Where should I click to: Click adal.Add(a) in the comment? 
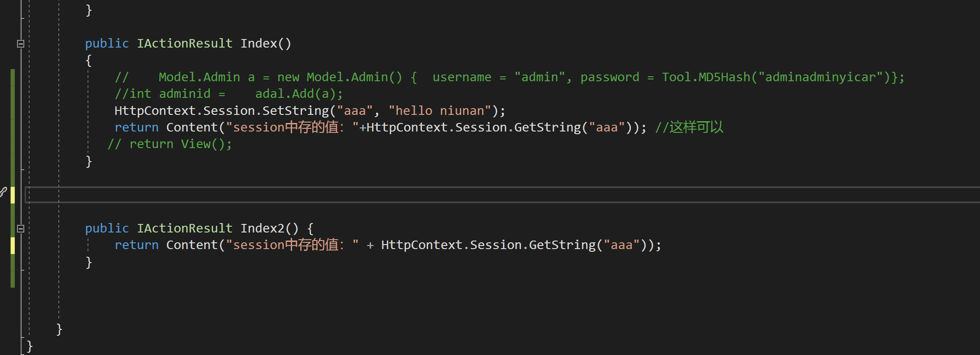tap(299, 94)
